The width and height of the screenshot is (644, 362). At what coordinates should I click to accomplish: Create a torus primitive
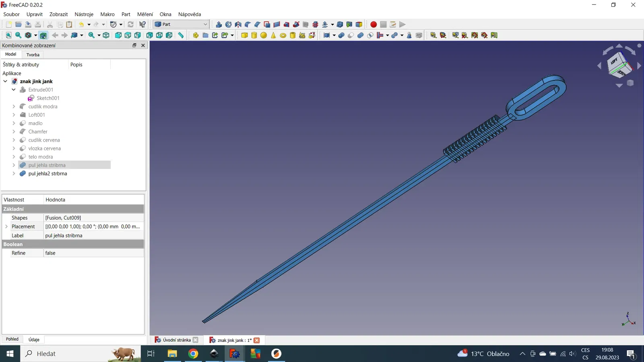pos(283,35)
